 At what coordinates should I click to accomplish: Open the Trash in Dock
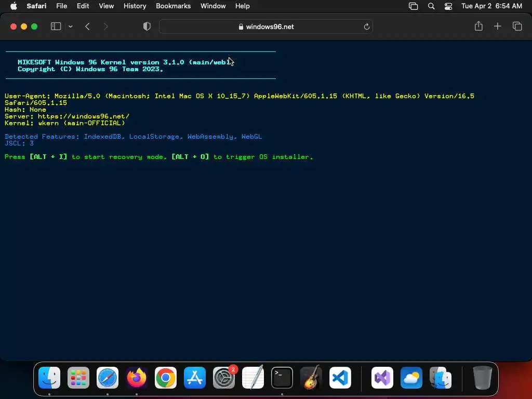click(482, 378)
